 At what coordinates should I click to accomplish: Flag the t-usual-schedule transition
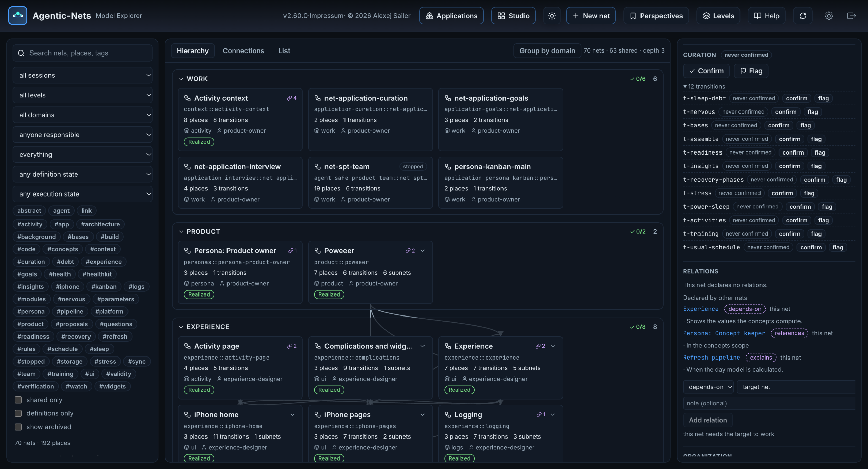pyautogui.click(x=837, y=247)
